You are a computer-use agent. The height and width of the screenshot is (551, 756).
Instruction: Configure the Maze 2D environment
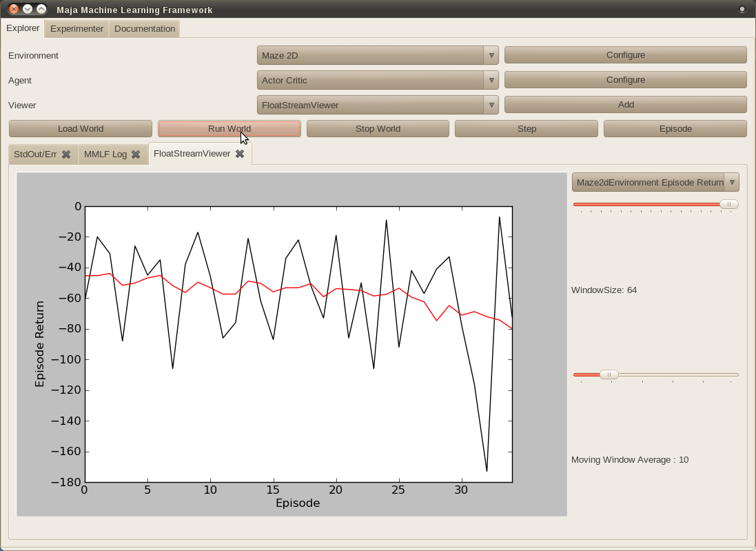(x=625, y=55)
